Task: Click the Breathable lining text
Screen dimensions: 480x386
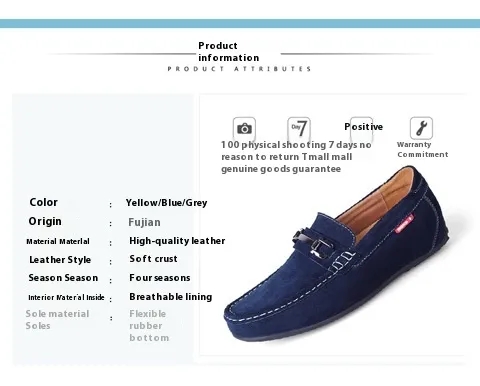Action: tap(171, 297)
